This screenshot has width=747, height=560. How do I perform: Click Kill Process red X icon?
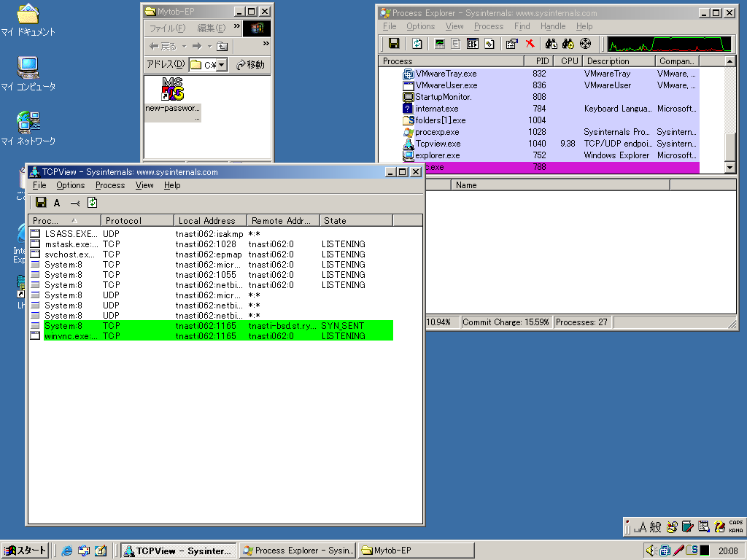pyautogui.click(x=530, y=44)
